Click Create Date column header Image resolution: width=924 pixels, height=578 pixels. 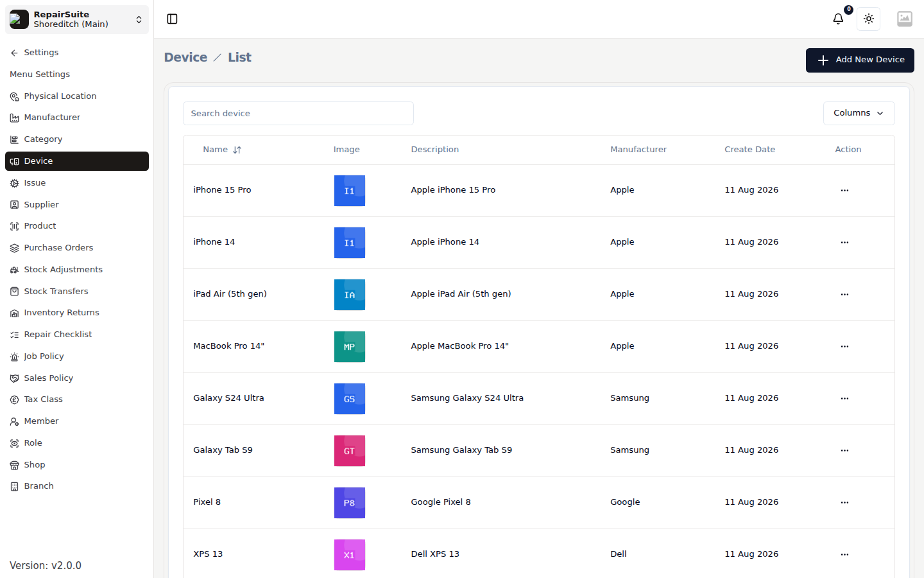749,150
